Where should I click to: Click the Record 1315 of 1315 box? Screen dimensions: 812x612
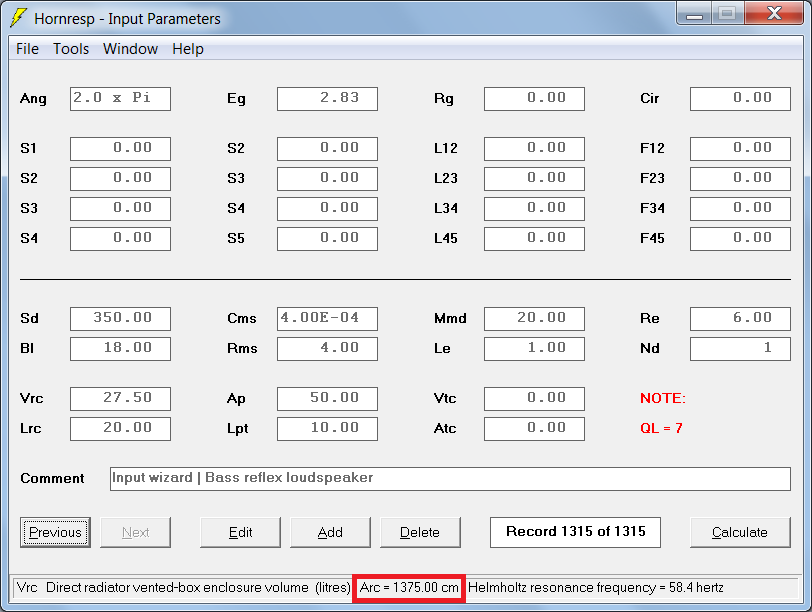pos(575,532)
